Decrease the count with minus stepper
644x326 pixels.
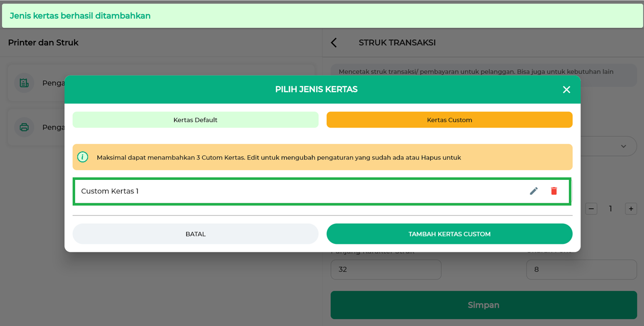click(592, 209)
